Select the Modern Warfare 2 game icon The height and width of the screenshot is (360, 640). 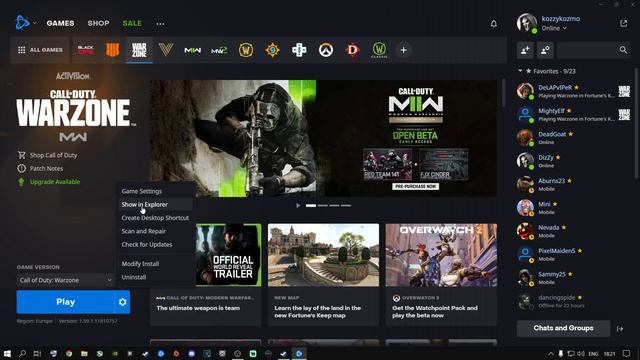219,50
